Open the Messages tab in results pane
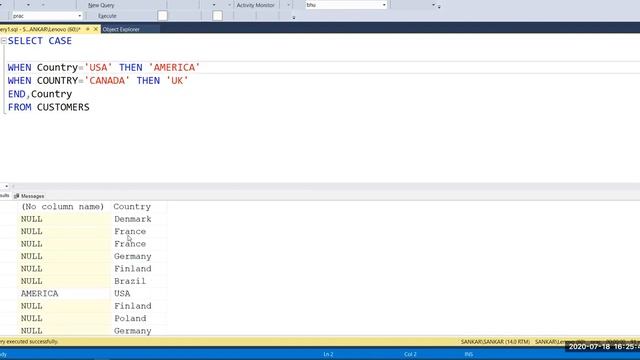 29,196
